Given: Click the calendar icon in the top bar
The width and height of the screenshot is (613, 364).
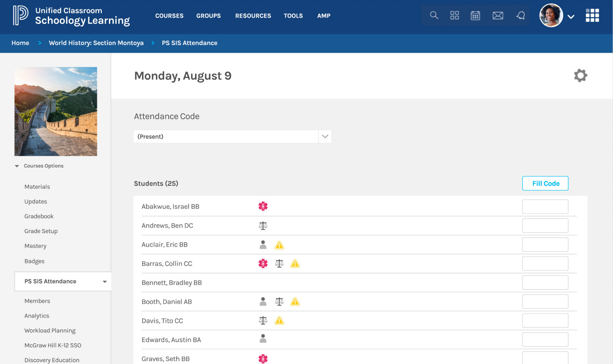Looking at the screenshot, I should [x=475, y=15].
